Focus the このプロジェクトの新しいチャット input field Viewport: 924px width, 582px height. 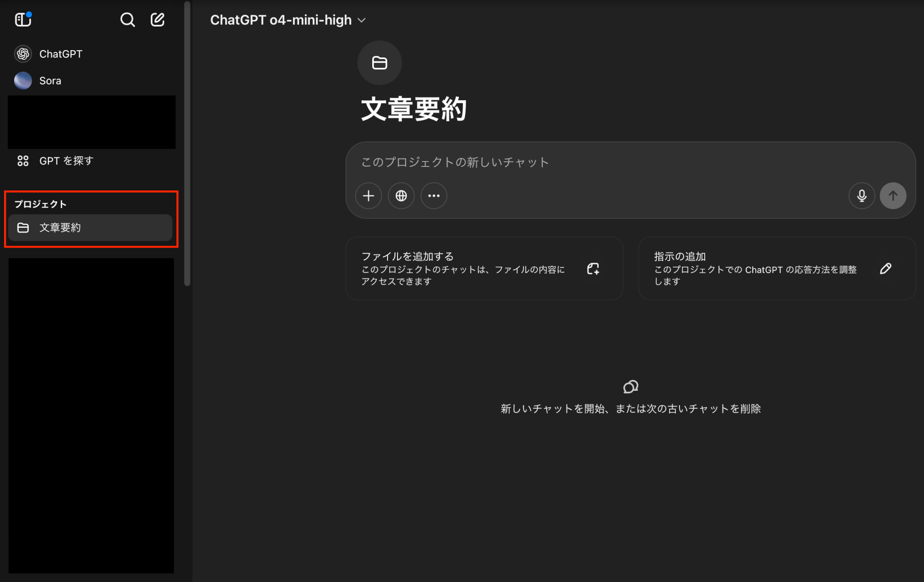630,162
